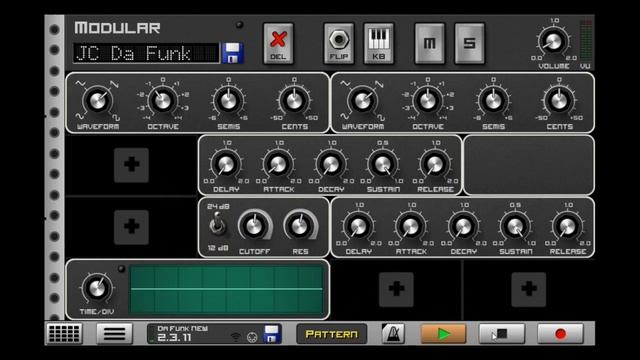The width and height of the screenshot is (640, 360).
Task: Add a module in the empty slot left of the upper envelope
Action: [x=131, y=165]
